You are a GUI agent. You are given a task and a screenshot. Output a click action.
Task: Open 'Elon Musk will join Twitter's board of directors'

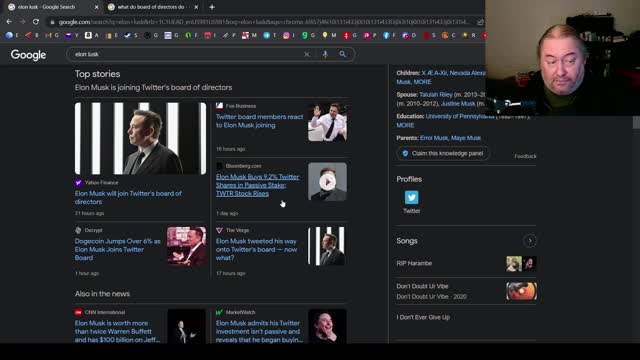pyautogui.click(x=128, y=198)
